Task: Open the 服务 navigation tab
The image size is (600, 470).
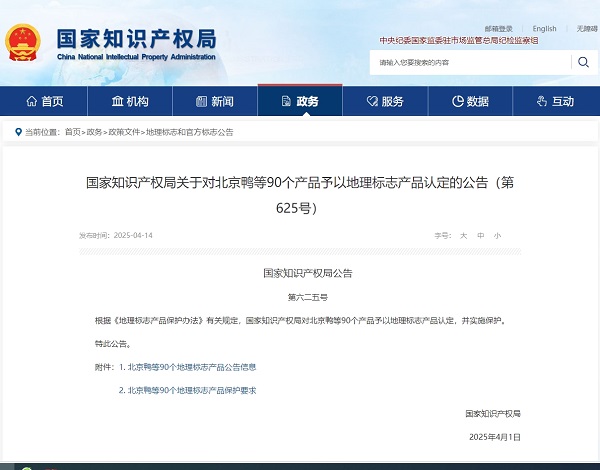Action: pyautogui.click(x=385, y=101)
